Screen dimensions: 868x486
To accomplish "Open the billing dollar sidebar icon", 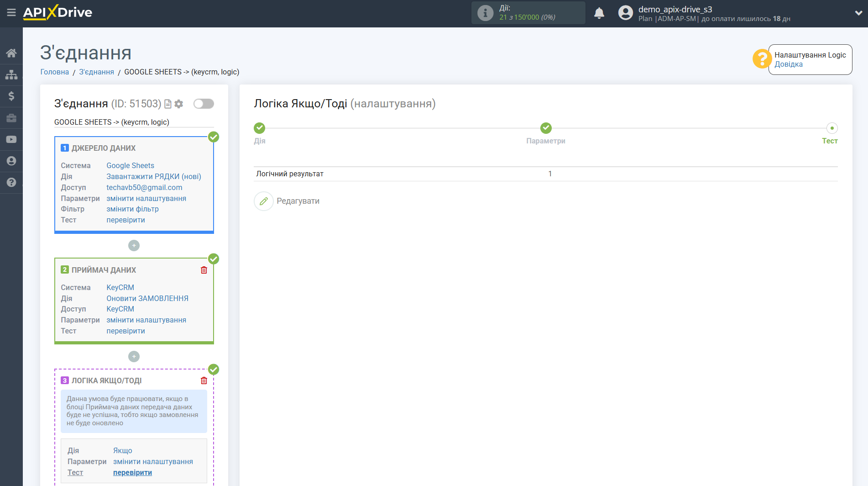I will pyautogui.click(x=11, y=96).
